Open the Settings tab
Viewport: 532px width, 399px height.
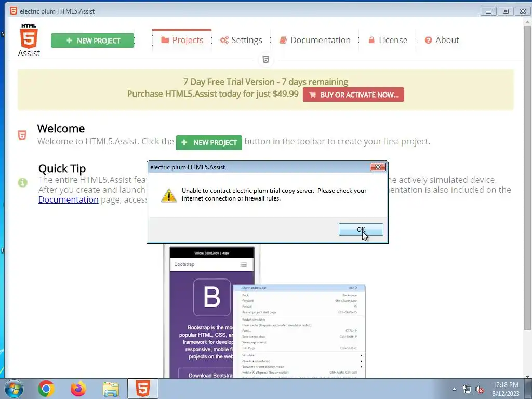241,40
